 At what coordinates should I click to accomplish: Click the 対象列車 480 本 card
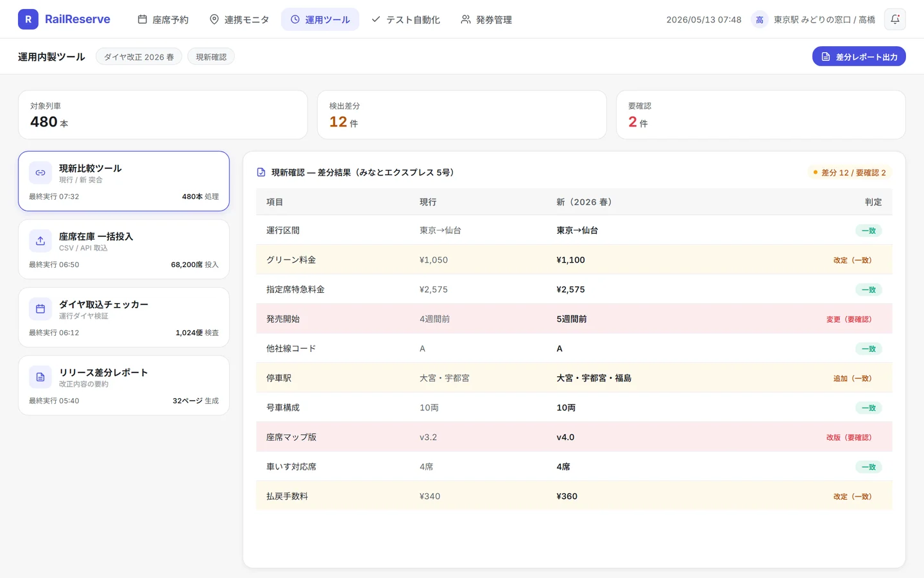(x=163, y=114)
